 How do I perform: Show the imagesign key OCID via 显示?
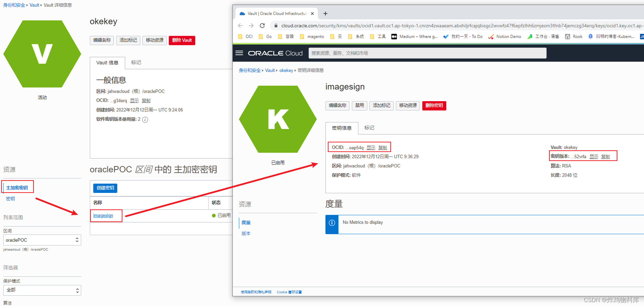click(x=371, y=148)
